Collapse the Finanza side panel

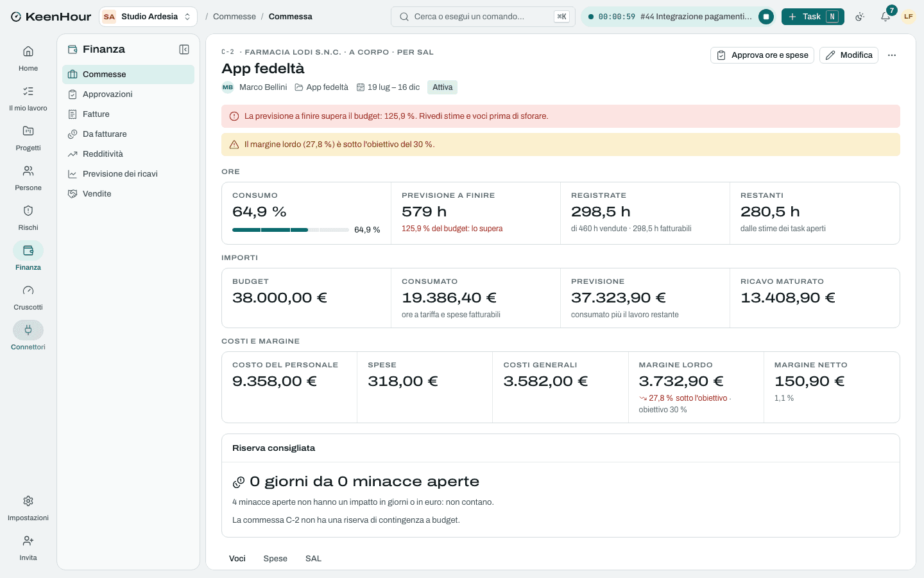(184, 49)
